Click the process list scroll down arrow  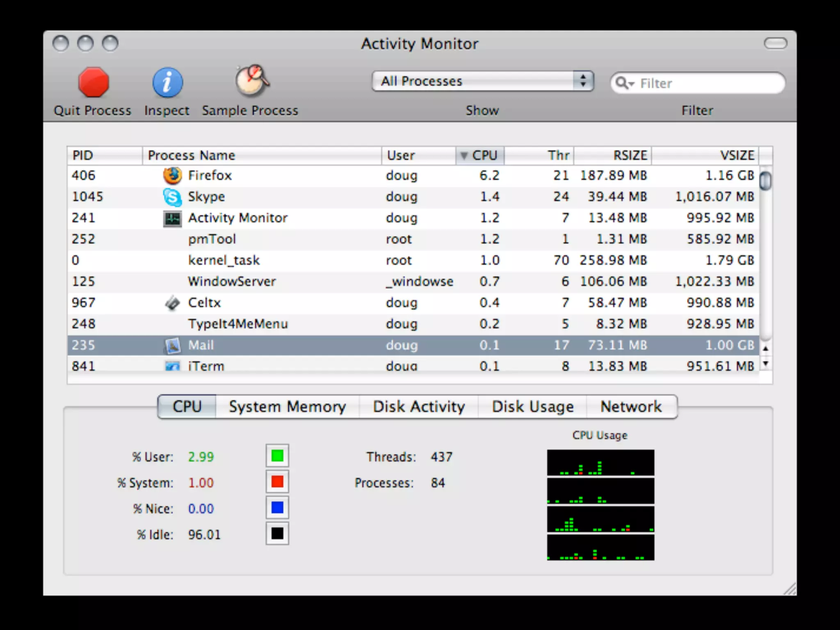tap(765, 363)
